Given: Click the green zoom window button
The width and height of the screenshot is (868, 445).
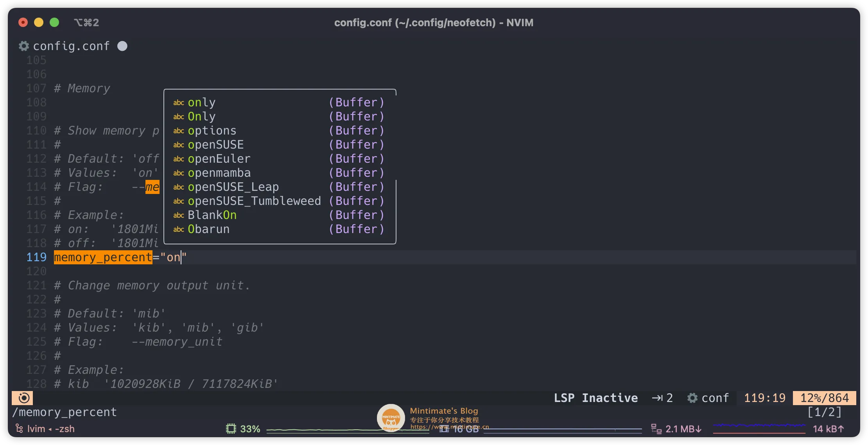Looking at the screenshot, I should coord(54,23).
